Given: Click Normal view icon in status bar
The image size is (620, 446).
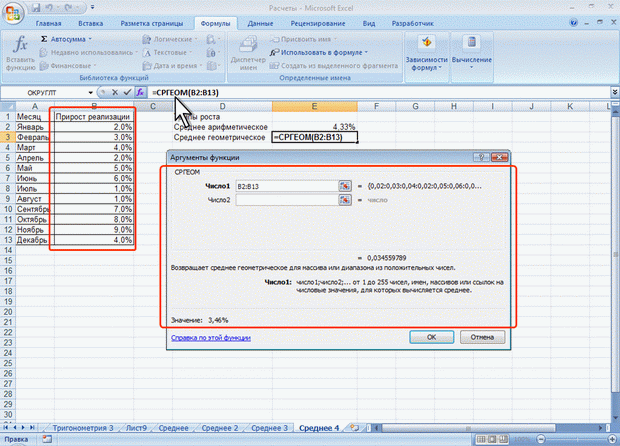Looking at the screenshot, I should click(480, 439).
